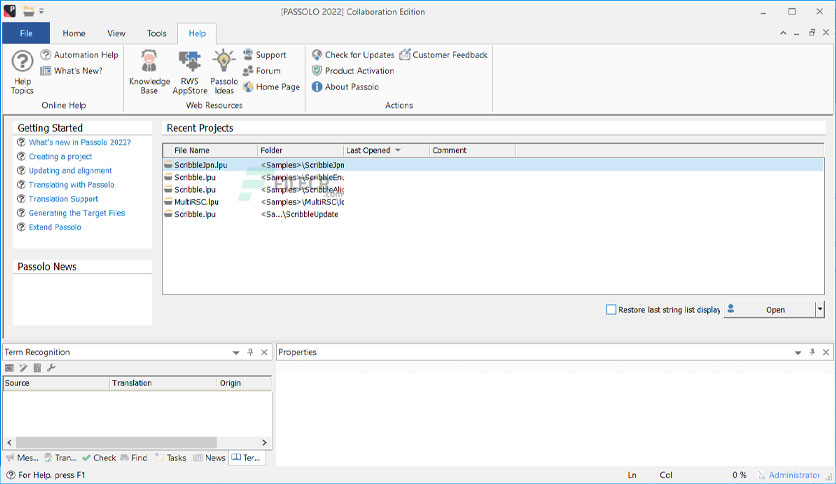Open the Creating a project link
The width and height of the screenshot is (836, 484).
tap(60, 156)
